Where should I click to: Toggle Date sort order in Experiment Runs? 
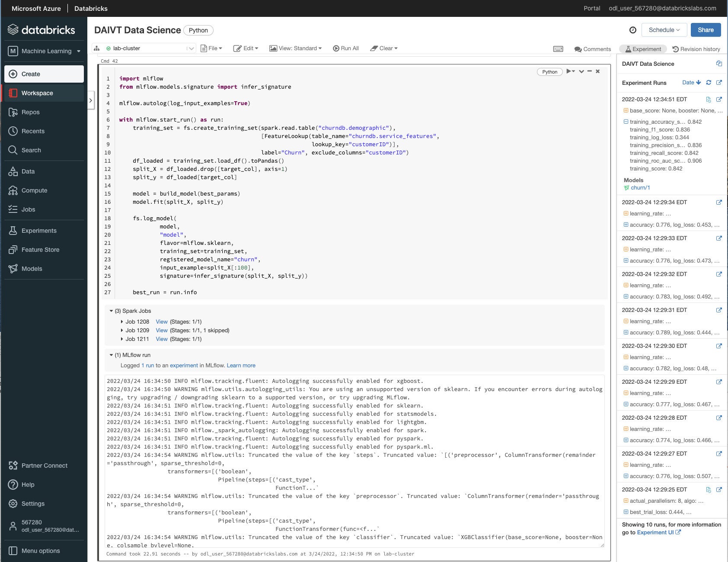click(x=692, y=83)
